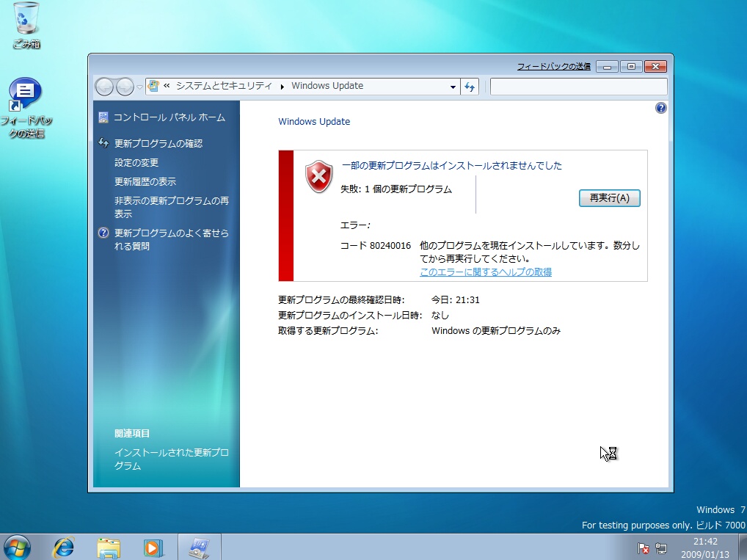Click the update check arrows icon in the sidebar
The height and width of the screenshot is (560, 747).
pyautogui.click(x=103, y=142)
